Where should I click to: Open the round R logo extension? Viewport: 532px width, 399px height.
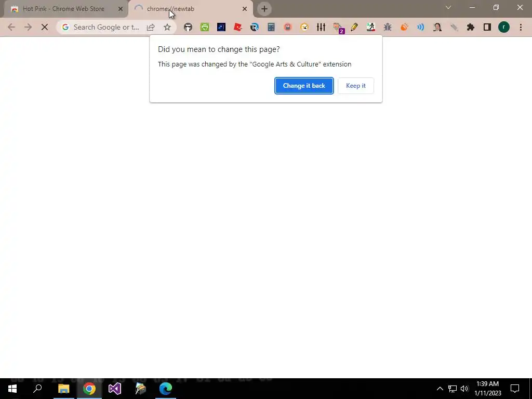(x=255, y=27)
